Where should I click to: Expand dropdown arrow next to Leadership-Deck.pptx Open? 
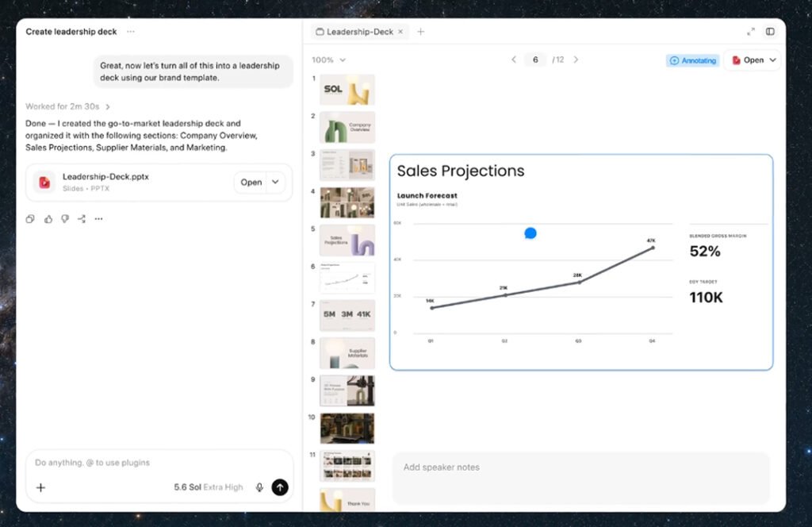pyautogui.click(x=275, y=183)
